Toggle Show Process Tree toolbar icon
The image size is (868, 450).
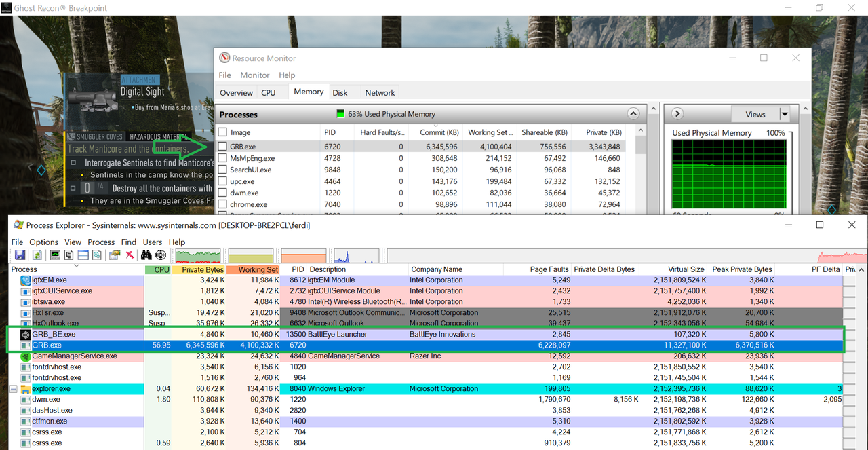pos(68,255)
